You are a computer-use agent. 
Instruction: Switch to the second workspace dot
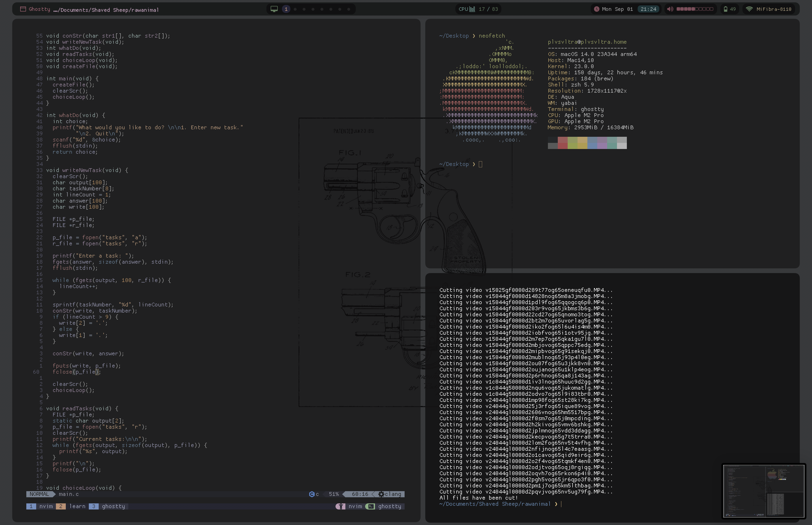point(295,9)
